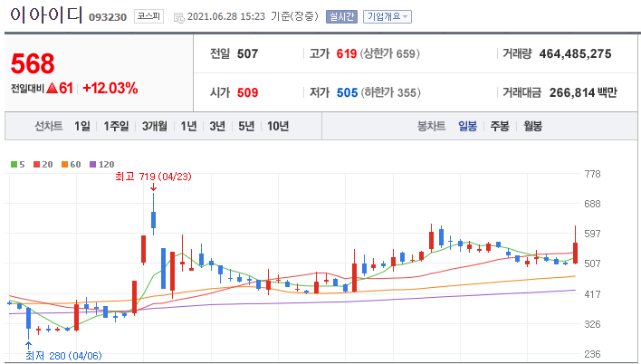
Task: Click the 시가 value 509
Action: (x=247, y=92)
